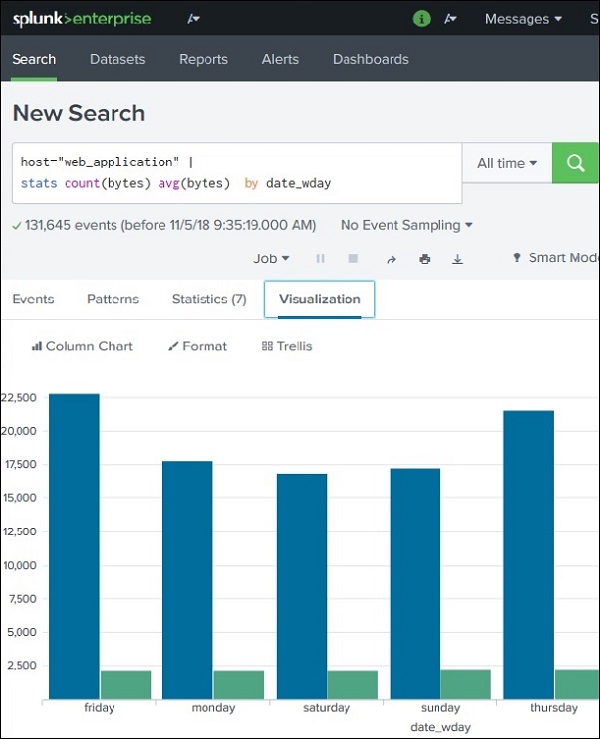Stop the search job
The width and height of the screenshot is (600, 739).
(353, 258)
